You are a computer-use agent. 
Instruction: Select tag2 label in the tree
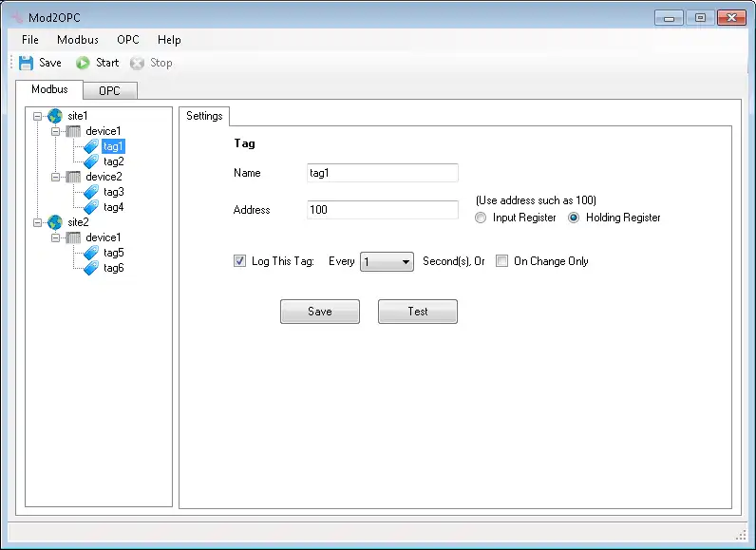pos(114,161)
